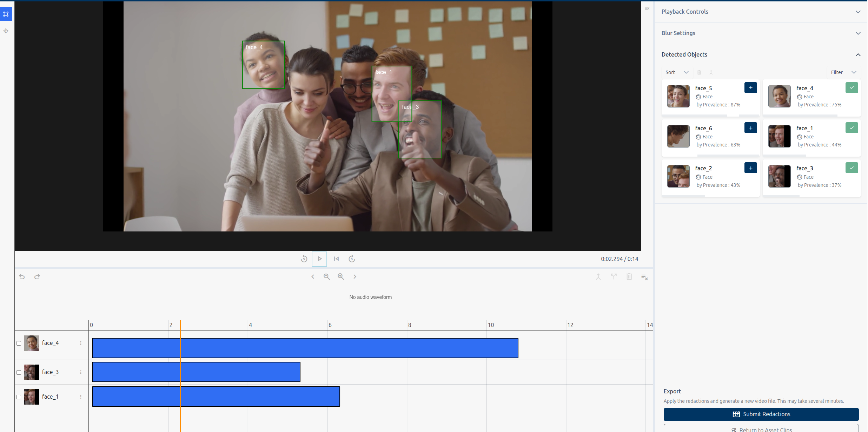The height and width of the screenshot is (432, 868).
Task: Click the zoom-in icon above the timeline
Action: 340,276
